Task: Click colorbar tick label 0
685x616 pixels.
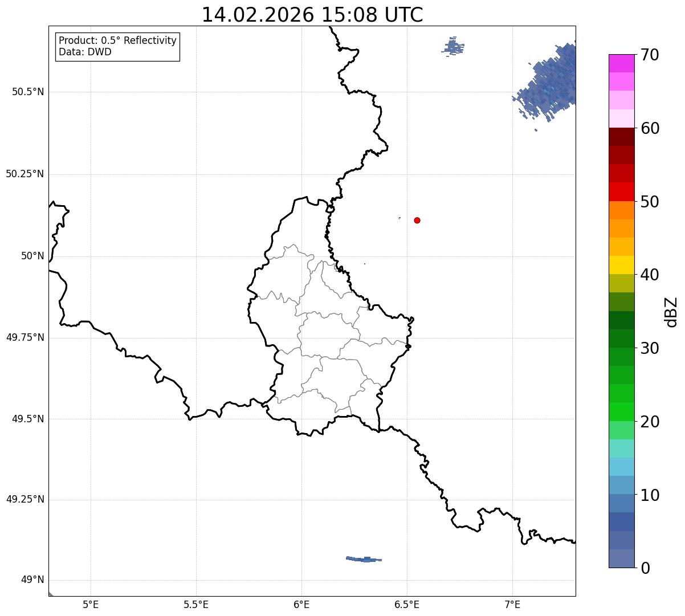Action: [x=645, y=568]
